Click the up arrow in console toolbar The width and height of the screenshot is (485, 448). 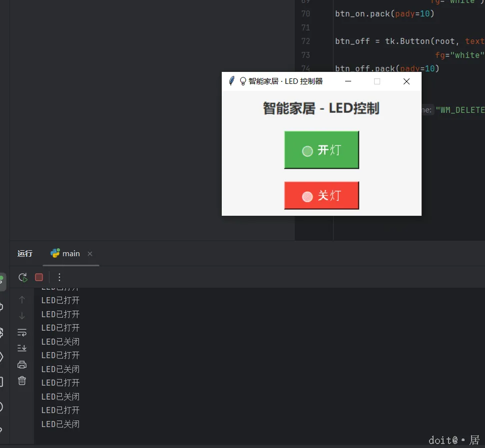pyautogui.click(x=22, y=300)
